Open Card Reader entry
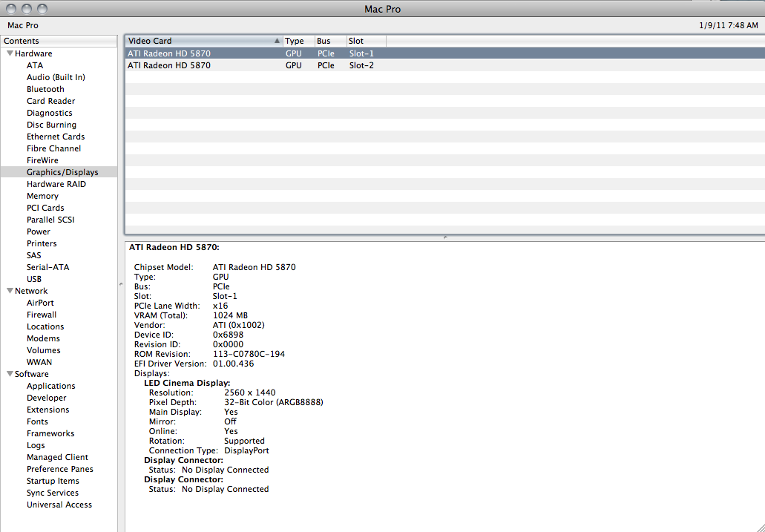765x532 pixels. 50,101
